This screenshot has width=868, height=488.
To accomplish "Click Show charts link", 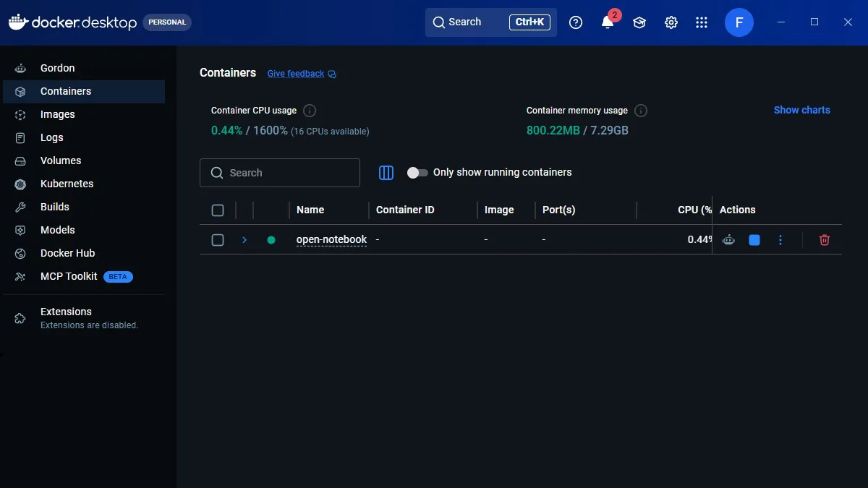I will coord(802,110).
